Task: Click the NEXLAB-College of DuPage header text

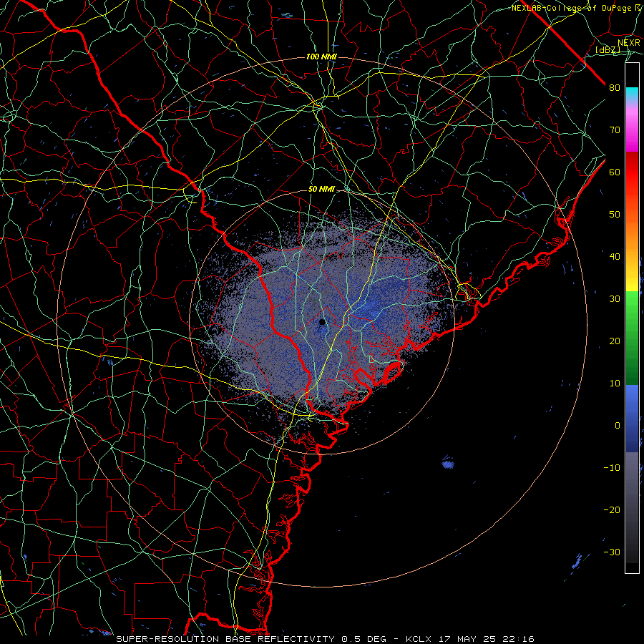Action: click(x=573, y=8)
